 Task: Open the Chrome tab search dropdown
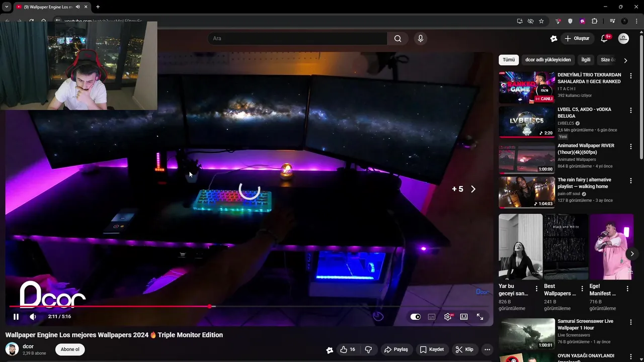(7, 7)
